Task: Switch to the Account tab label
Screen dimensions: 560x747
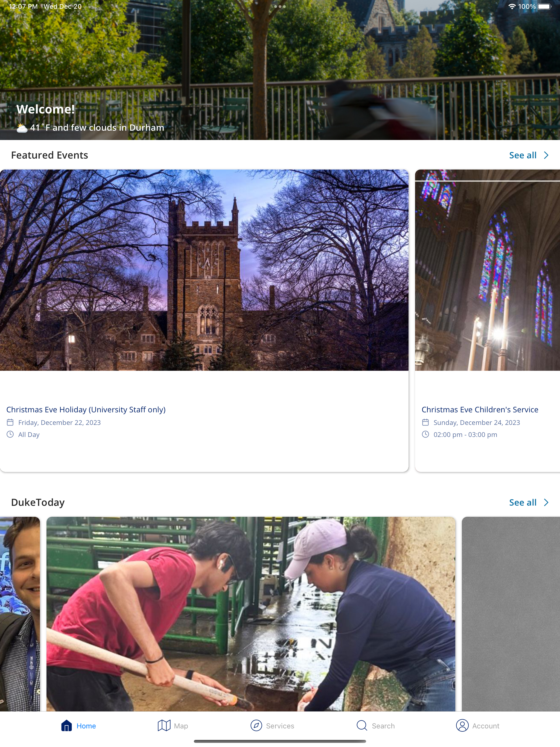Action: pyautogui.click(x=486, y=726)
